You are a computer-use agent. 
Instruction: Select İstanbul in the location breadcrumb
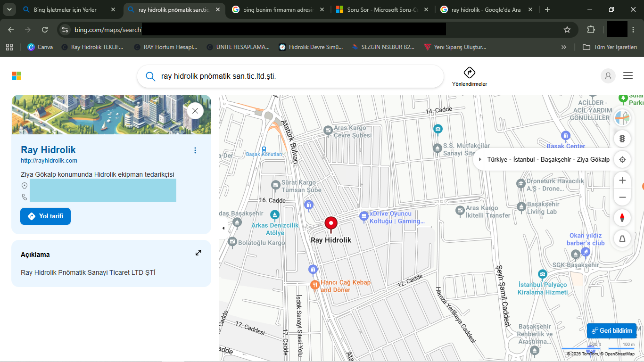click(524, 159)
